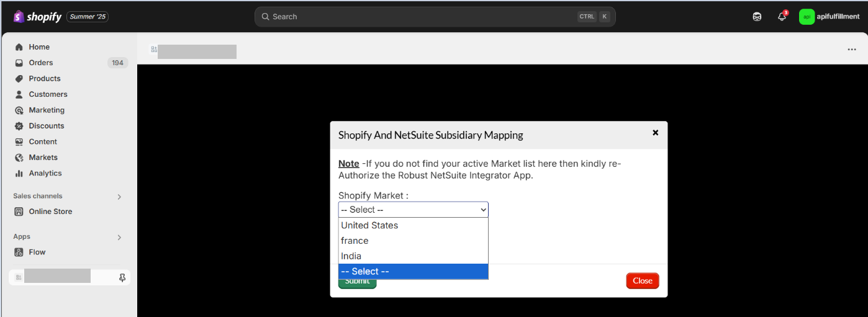
Task: Open the Summer '25 edition badge
Action: pyautogui.click(x=88, y=17)
